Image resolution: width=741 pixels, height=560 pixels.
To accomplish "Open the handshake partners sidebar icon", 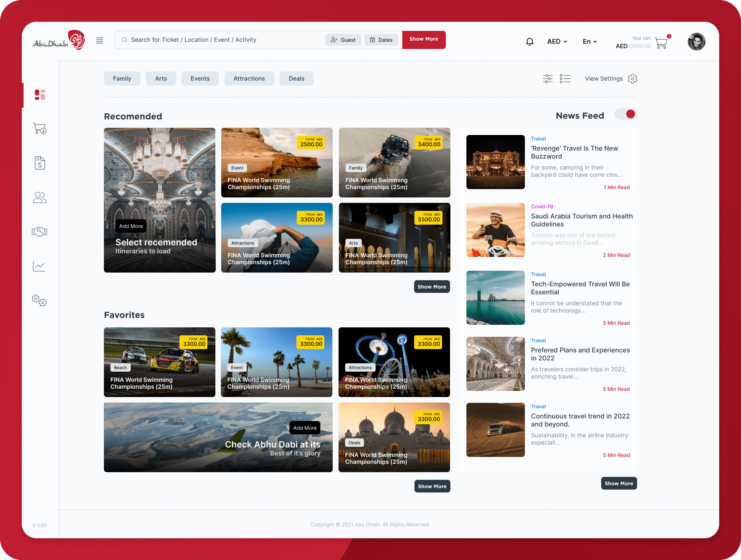I will 40,232.
